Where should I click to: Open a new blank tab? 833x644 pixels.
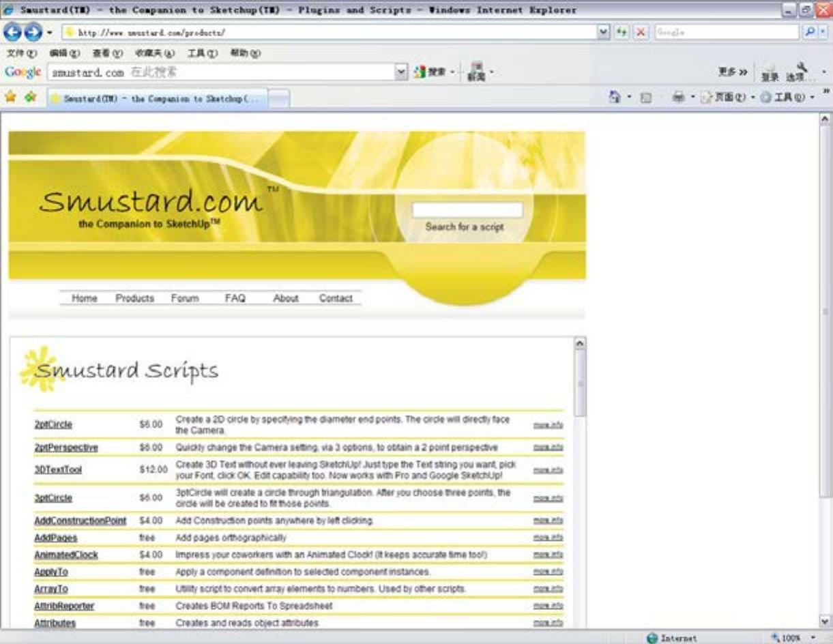[x=279, y=100]
